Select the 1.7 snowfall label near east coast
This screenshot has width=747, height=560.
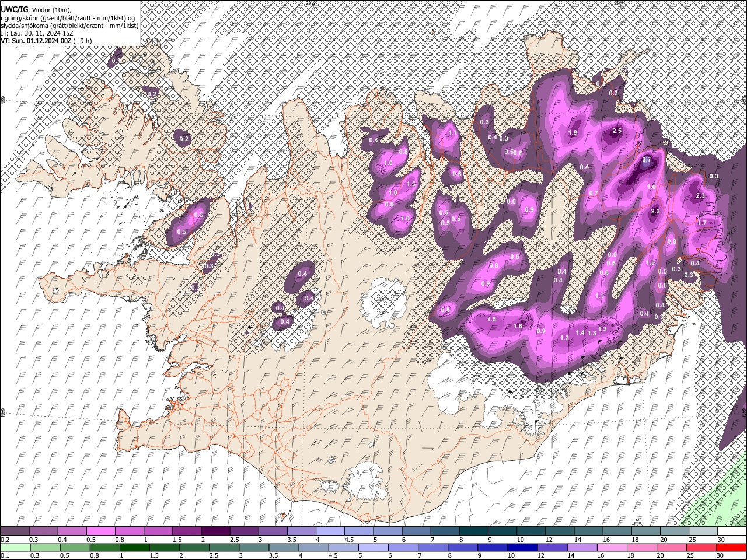[702, 223]
